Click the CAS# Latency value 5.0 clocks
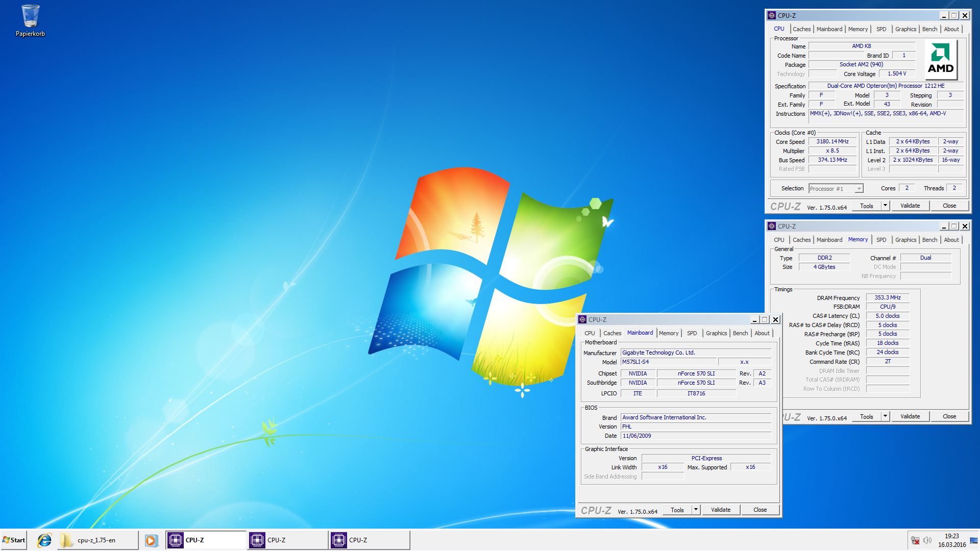 (x=888, y=316)
